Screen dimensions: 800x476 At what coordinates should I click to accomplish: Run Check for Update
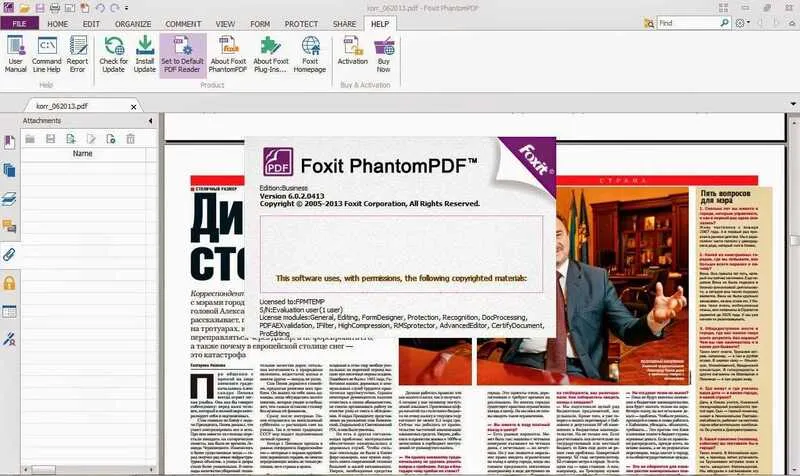(113, 54)
